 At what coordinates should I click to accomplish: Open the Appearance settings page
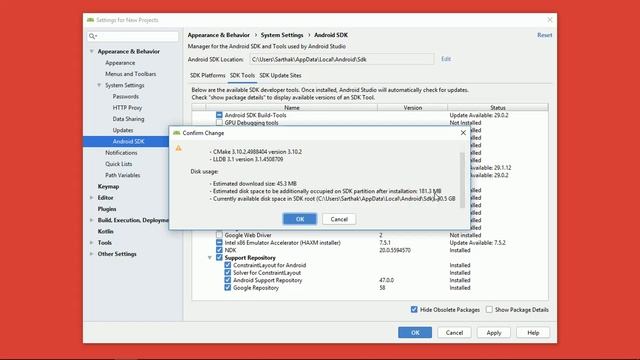(120, 63)
